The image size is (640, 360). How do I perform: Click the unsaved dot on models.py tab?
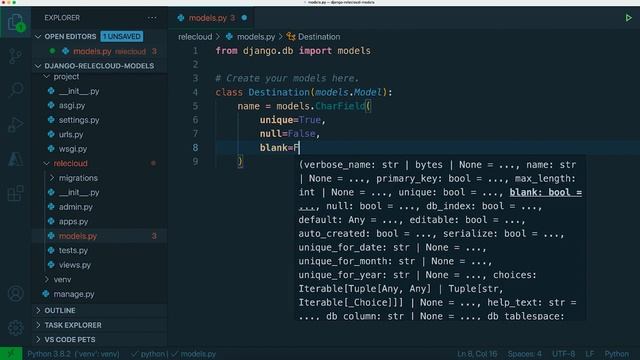coord(244,18)
